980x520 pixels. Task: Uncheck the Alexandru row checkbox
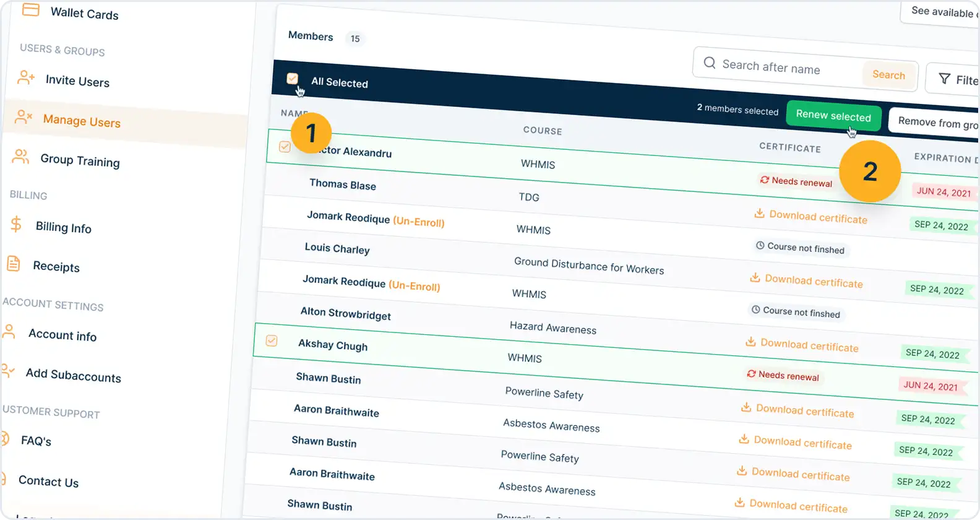285,147
